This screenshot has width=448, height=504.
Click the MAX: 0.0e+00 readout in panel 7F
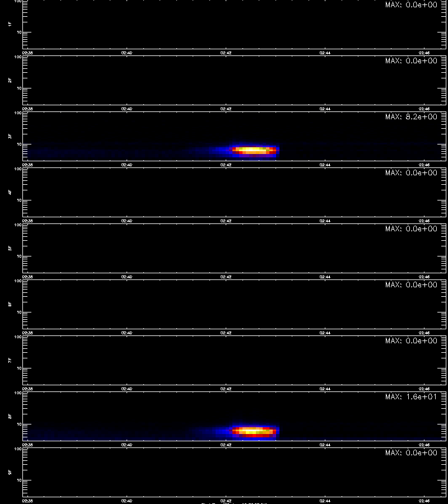[x=411, y=340]
